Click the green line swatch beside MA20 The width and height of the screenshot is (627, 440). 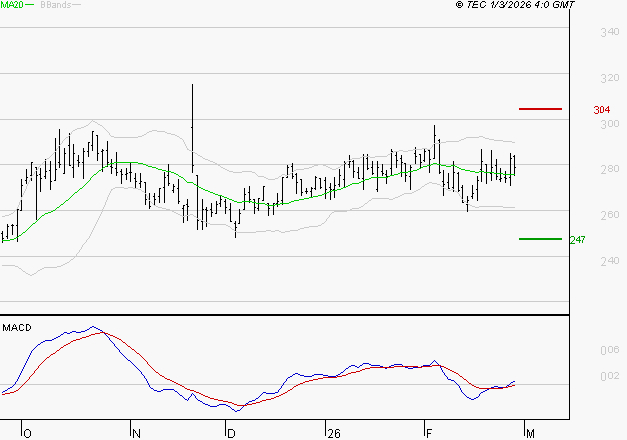(x=30, y=5)
